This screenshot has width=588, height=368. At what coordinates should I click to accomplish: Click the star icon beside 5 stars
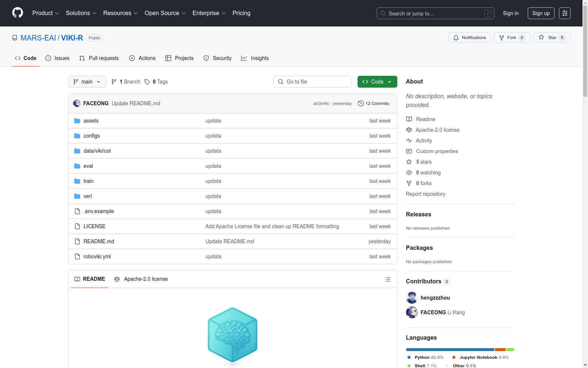409,162
